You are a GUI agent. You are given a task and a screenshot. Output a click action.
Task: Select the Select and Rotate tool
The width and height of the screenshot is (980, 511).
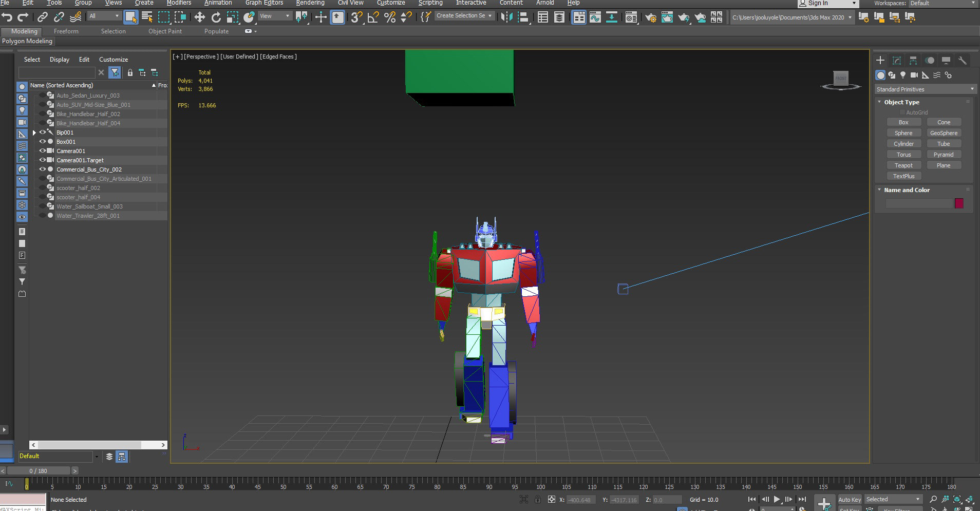pyautogui.click(x=216, y=17)
